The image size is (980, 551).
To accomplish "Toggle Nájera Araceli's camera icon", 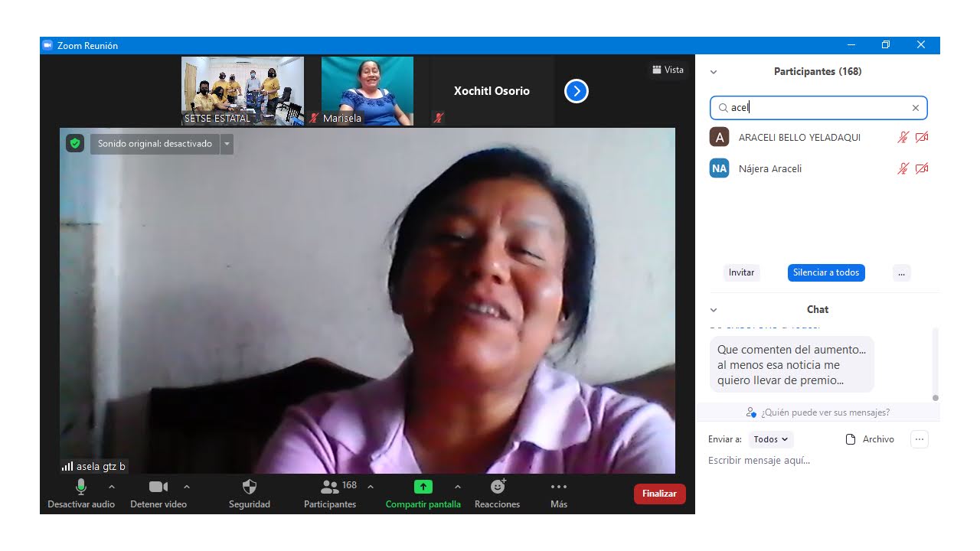I will coord(922,168).
